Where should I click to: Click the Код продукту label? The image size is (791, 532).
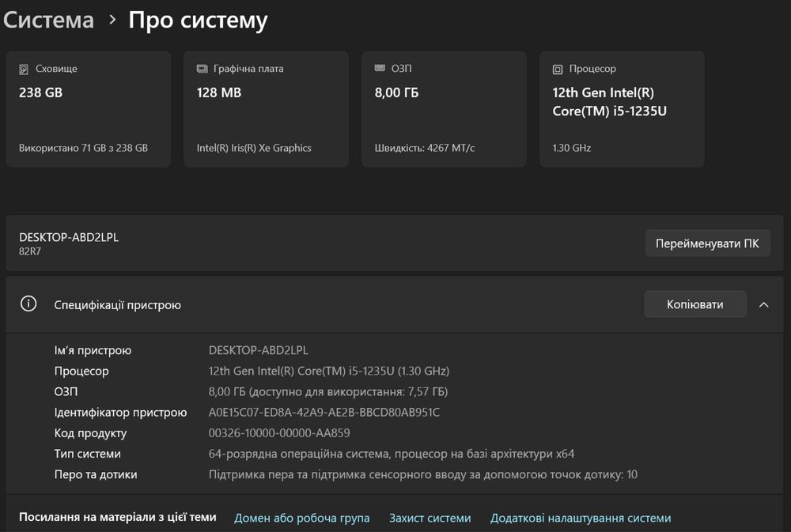pos(90,433)
